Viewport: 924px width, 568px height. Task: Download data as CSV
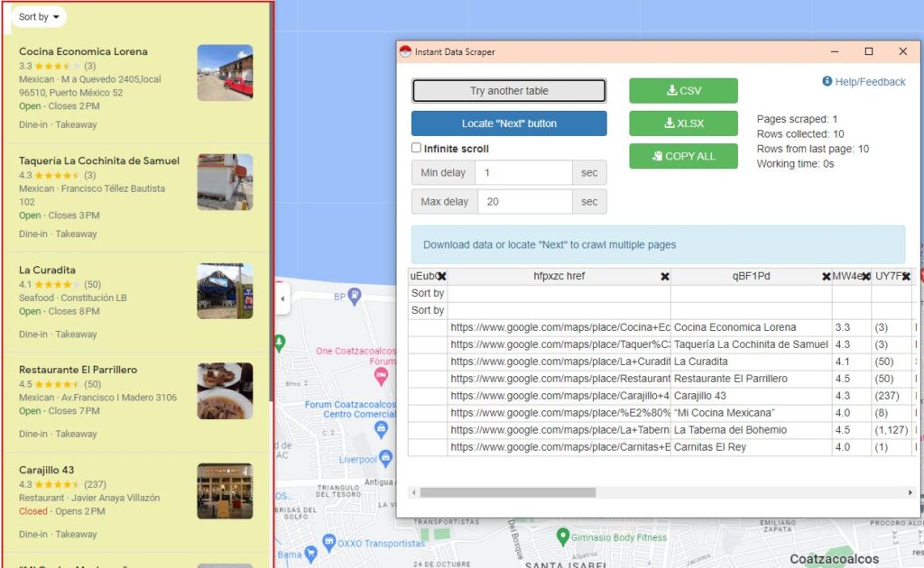(x=683, y=91)
